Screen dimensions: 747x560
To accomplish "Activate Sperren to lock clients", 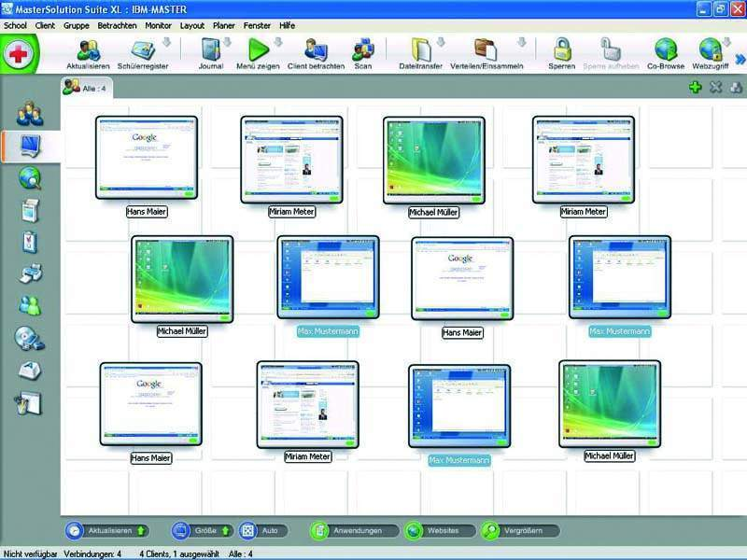I will (x=560, y=53).
